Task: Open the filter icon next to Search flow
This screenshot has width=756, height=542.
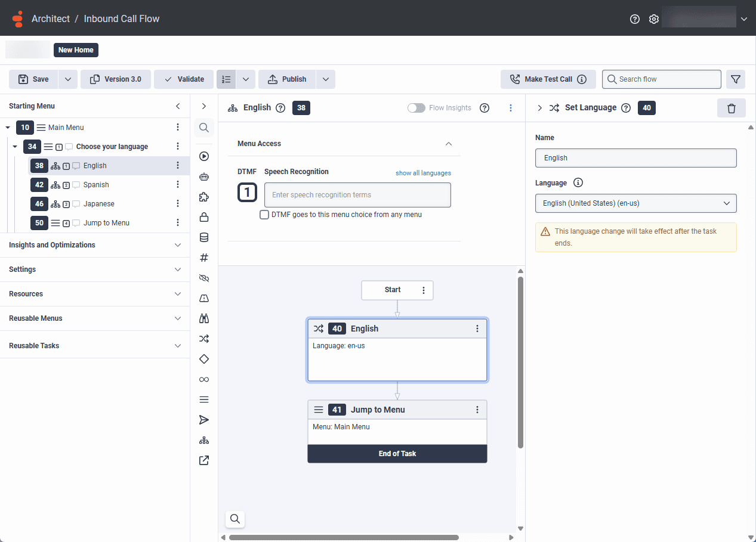Action: tap(736, 79)
